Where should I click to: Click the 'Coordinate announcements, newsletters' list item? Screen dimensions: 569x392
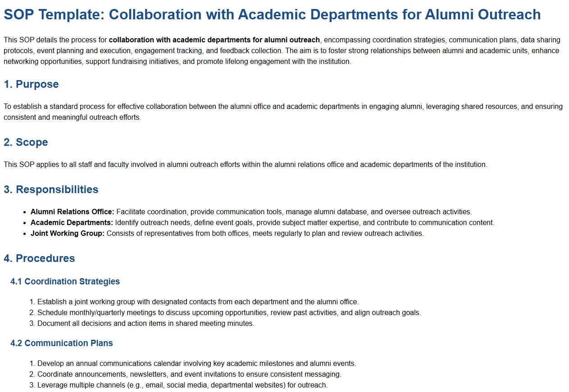[189, 374]
